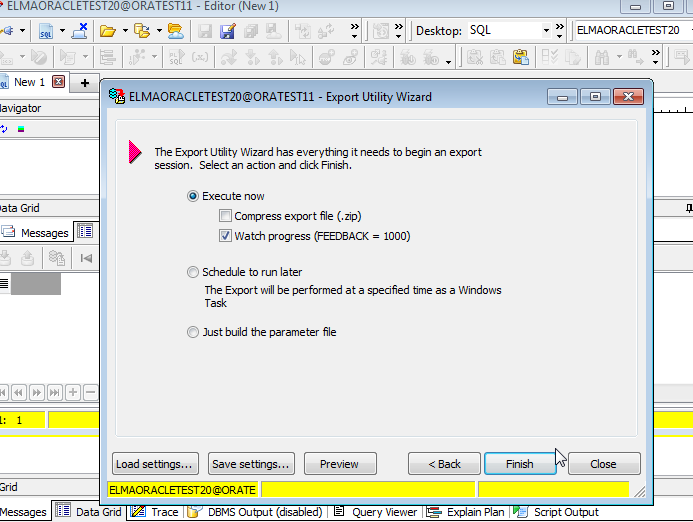Open the Desktop SQL dropdown
The image size is (693, 522).
(x=547, y=31)
